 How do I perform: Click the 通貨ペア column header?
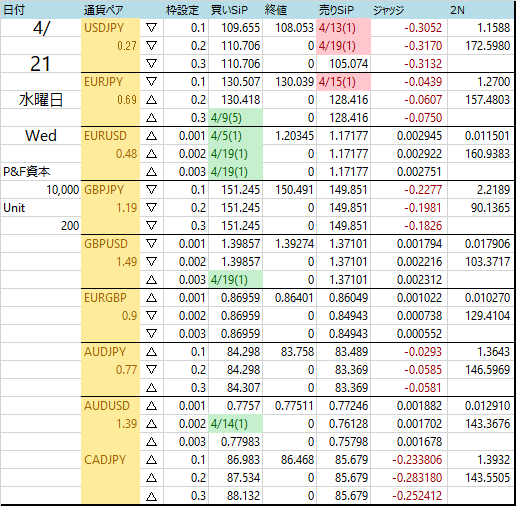[103, 10]
